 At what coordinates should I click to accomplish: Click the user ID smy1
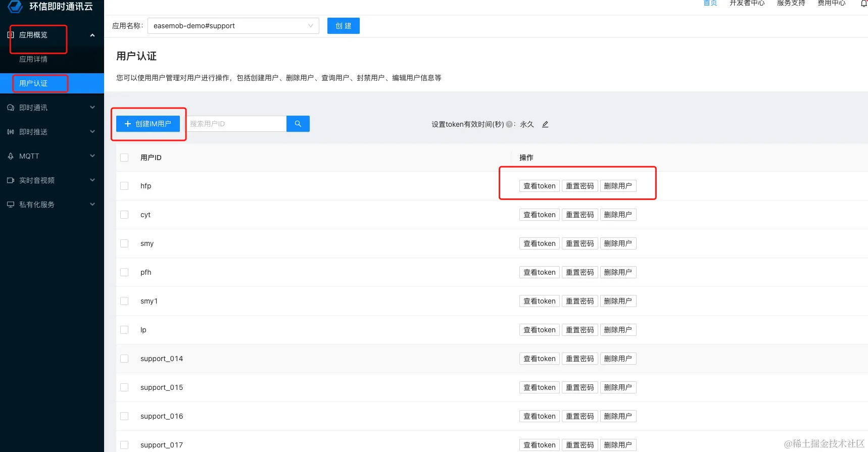(x=149, y=301)
